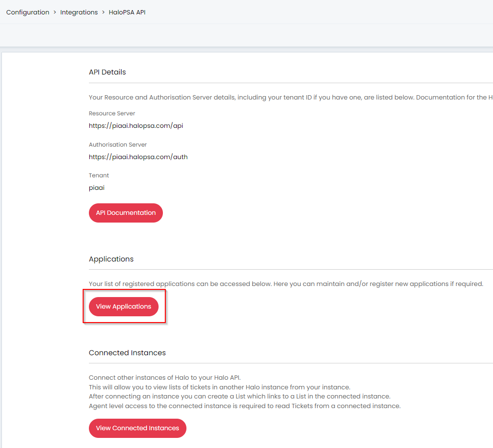The image size is (493, 448).
Task: Click the 'Agent level access' description line
Action: coord(245,406)
